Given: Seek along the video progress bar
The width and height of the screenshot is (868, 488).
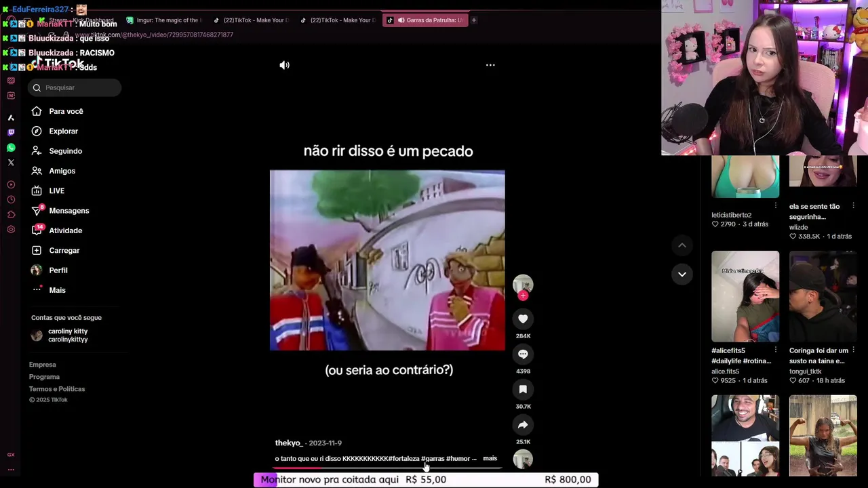Looking at the screenshot, I should coord(387,468).
